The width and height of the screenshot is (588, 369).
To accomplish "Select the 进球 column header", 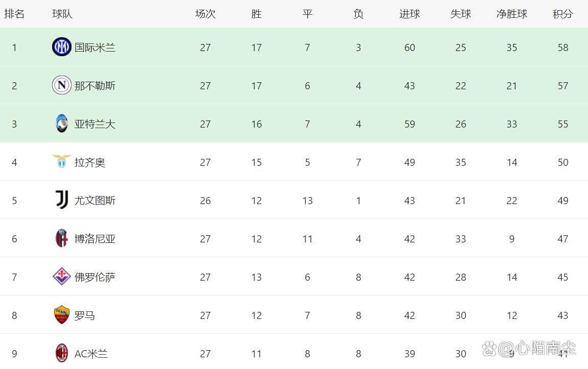I will (410, 14).
